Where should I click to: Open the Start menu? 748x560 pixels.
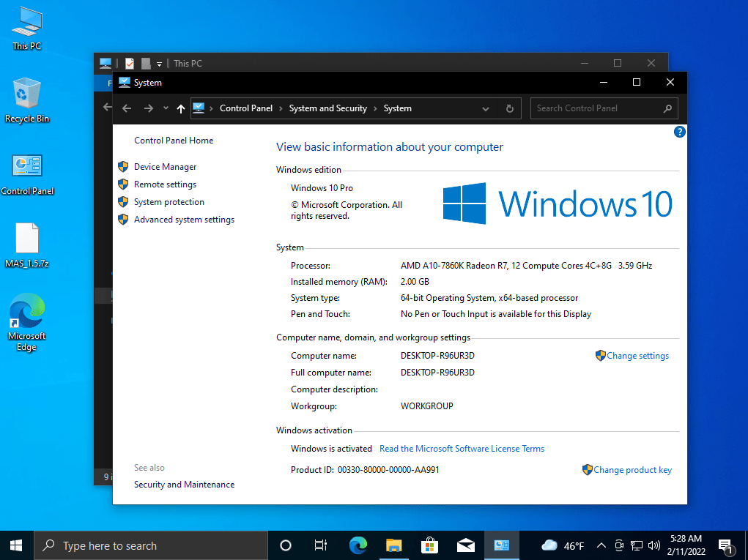(17, 545)
